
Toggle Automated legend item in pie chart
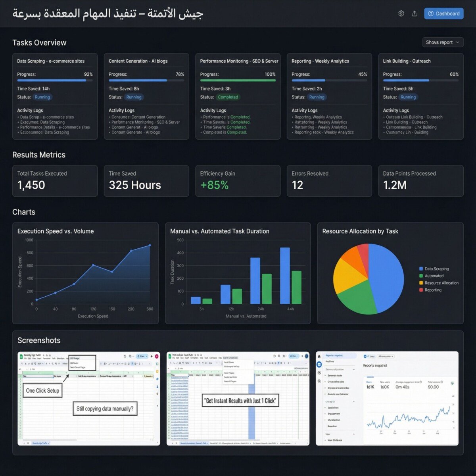tap(434, 276)
